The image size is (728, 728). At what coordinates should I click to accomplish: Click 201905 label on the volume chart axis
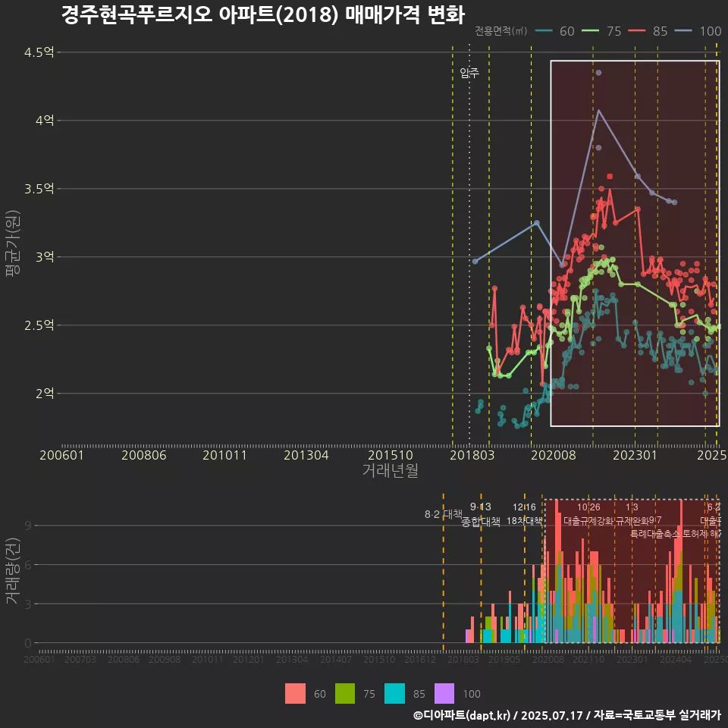point(504,659)
